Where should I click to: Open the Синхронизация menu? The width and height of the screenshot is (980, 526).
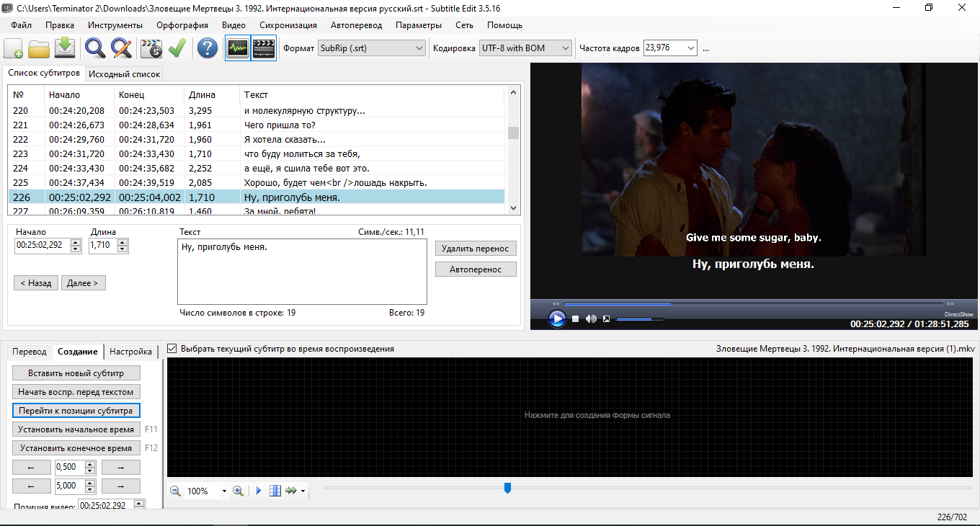(288, 25)
